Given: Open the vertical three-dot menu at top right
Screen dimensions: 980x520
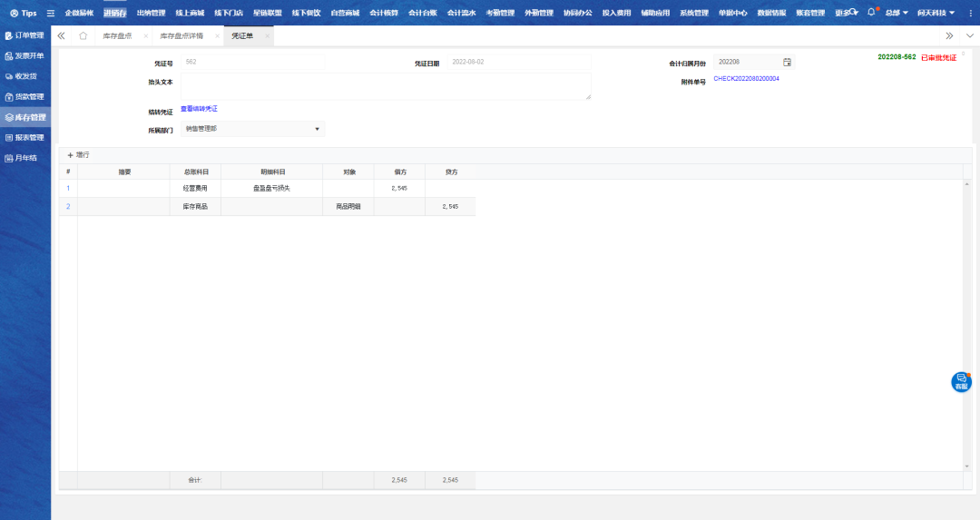Looking at the screenshot, I should (968, 13).
